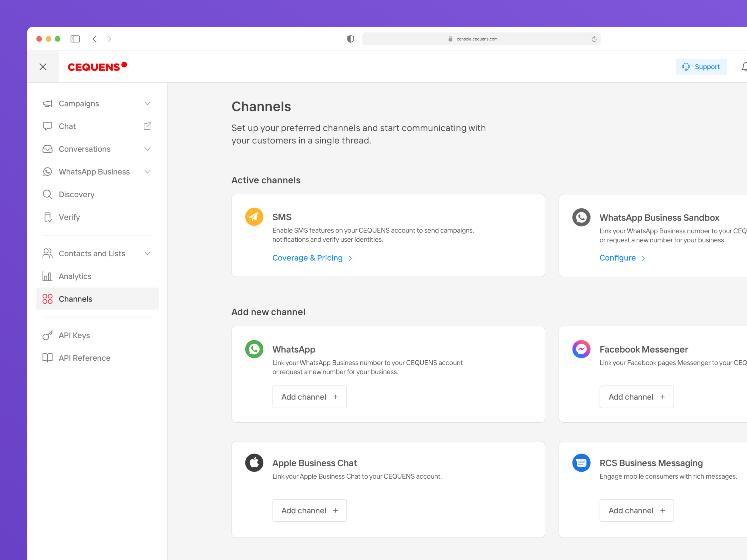The width and height of the screenshot is (747, 560).
Task: Expand the Contacts and Lists chevron
Action: (148, 253)
